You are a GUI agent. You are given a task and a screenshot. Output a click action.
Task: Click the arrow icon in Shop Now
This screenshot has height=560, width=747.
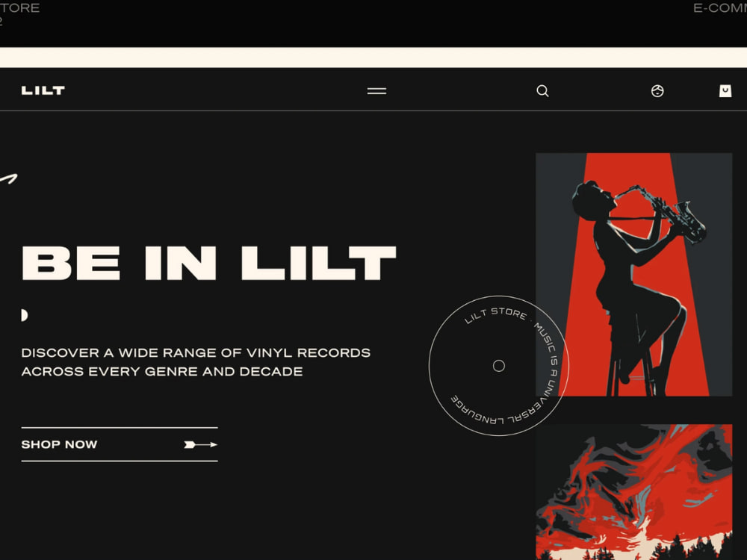point(200,445)
